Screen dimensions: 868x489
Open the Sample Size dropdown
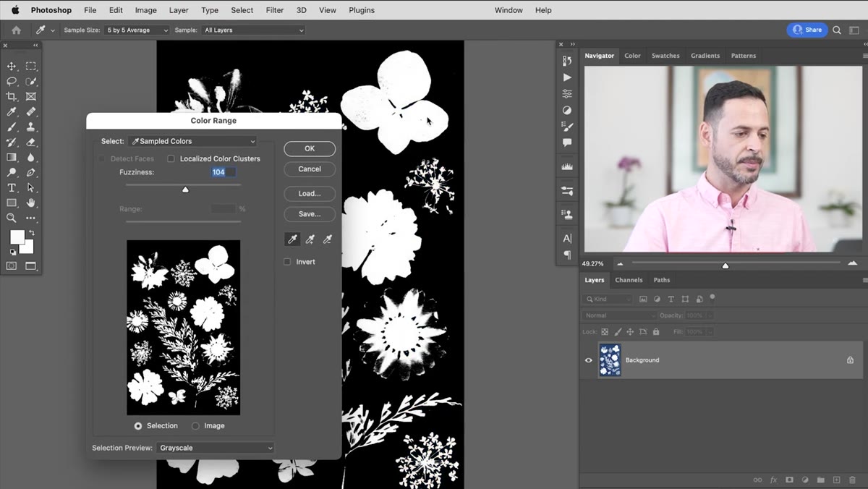[137, 30]
